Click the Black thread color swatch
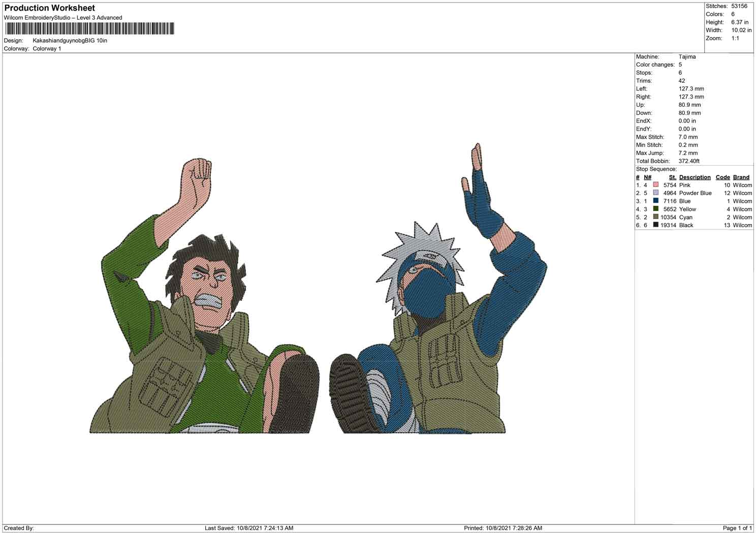Viewport: 756px width, 533px height. click(656, 225)
